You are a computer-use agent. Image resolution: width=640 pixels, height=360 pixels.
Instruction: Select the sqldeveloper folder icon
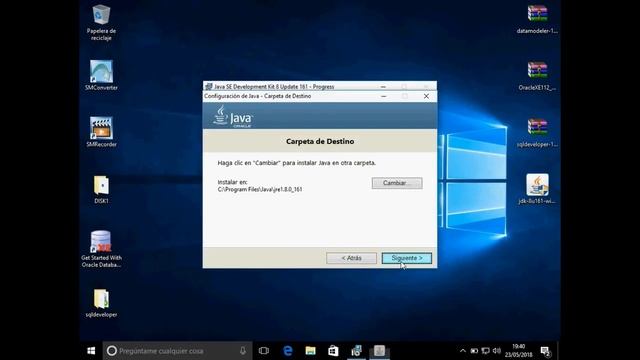(101, 303)
